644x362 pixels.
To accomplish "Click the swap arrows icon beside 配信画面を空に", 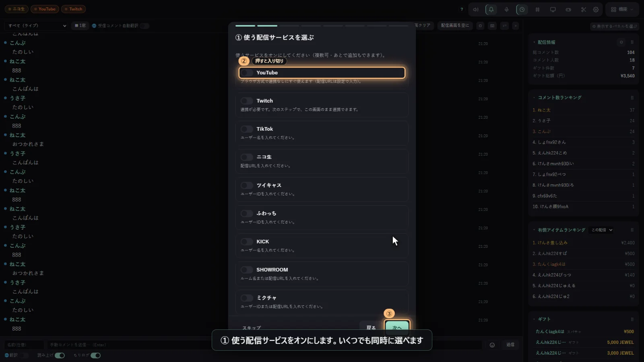I will pos(504,26).
